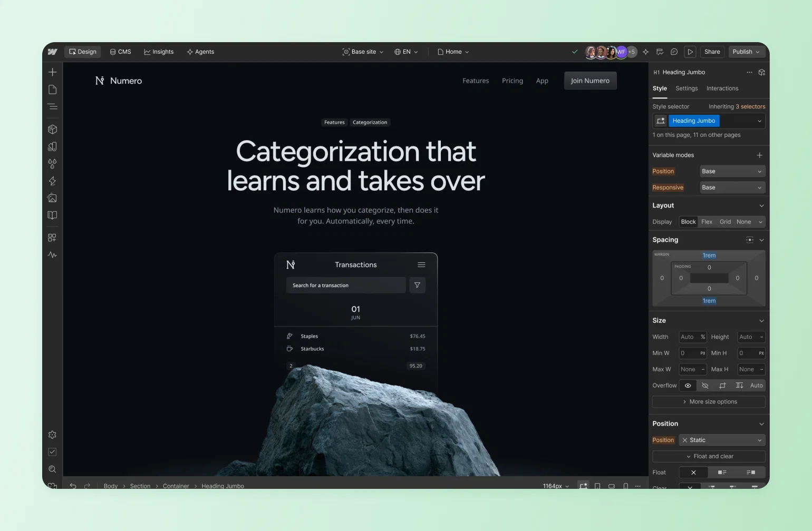The image size is (812, 531).
Task: Click the Undo arrow in bottom bar
Action: [x=73, y=486]
